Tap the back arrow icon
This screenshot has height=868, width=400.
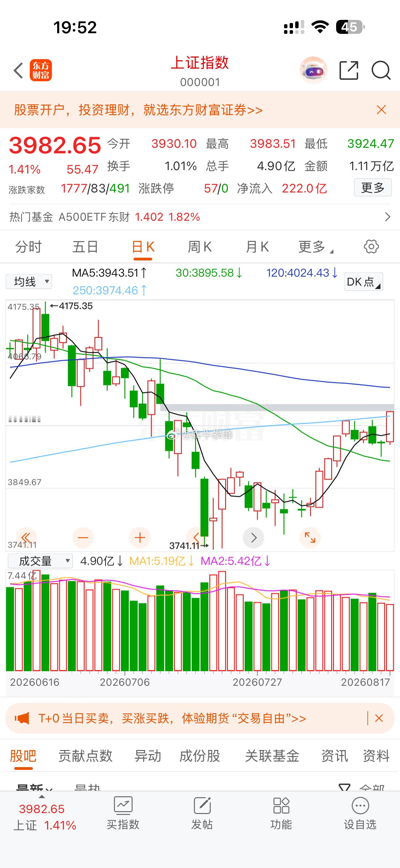tap(18, 70)
